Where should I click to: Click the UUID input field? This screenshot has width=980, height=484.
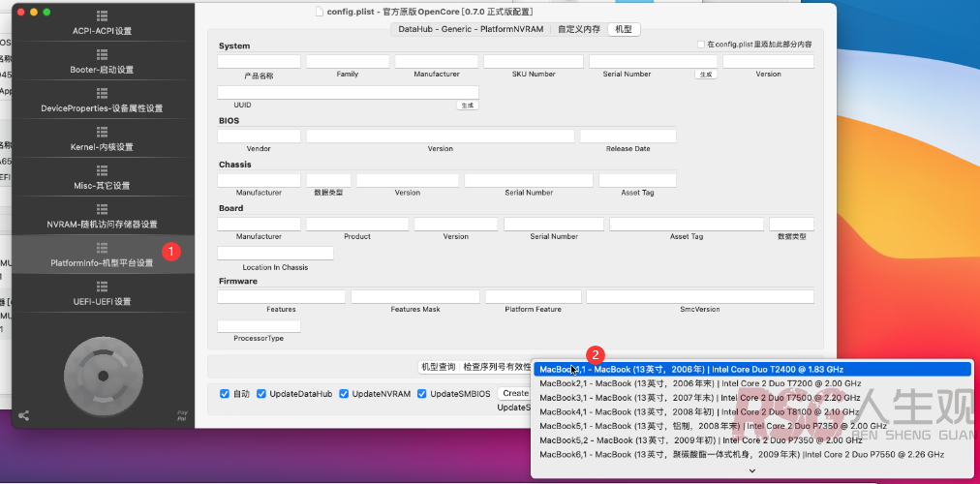tap(348, 92)
